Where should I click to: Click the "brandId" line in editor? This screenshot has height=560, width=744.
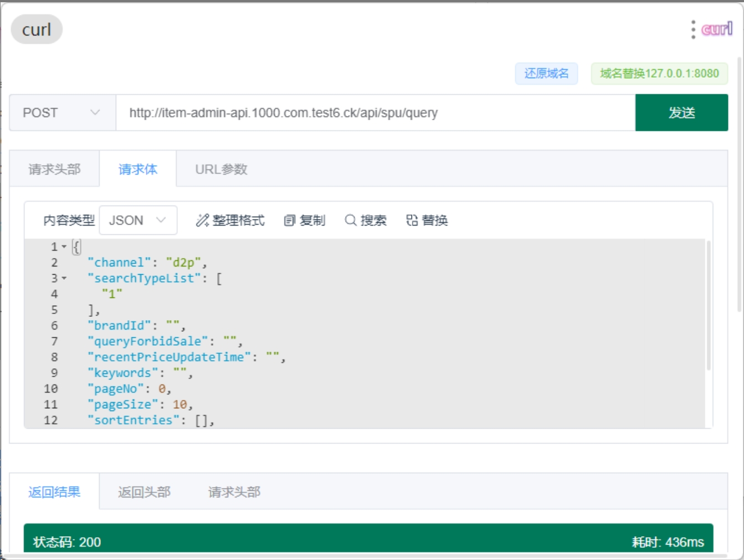136,325
